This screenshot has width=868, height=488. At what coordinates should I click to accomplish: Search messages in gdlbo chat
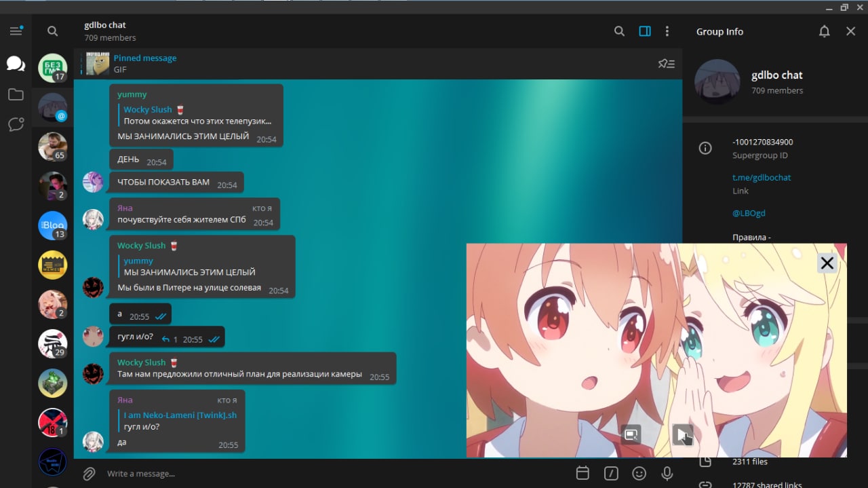pos(619,31)
